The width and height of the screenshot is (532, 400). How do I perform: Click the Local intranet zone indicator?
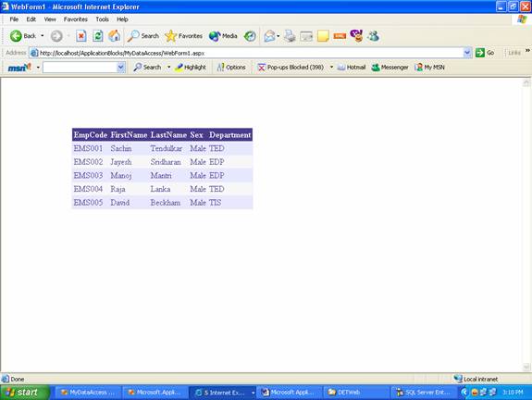[476, 379]
